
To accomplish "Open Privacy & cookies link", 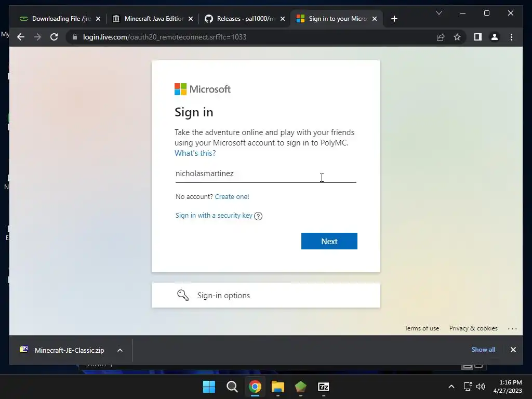I will click(473, 328).
